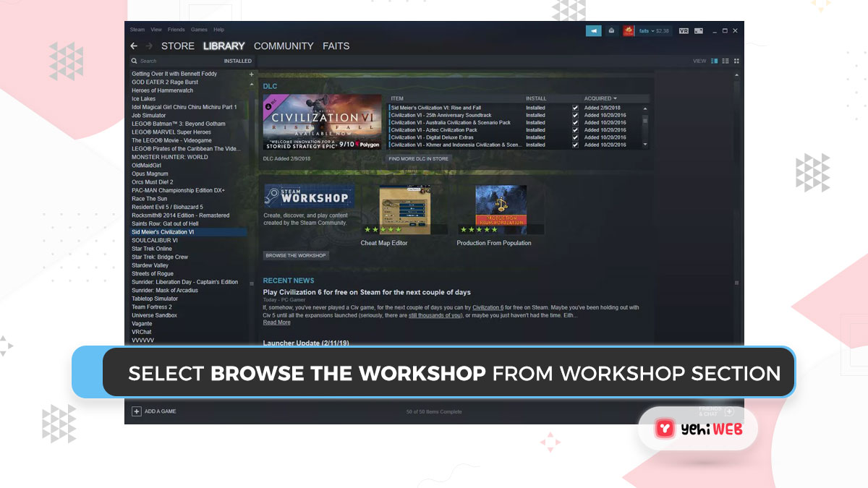Click the back arrow navigation icon
This screenshot has height=488, width=868.
[134, 46]
